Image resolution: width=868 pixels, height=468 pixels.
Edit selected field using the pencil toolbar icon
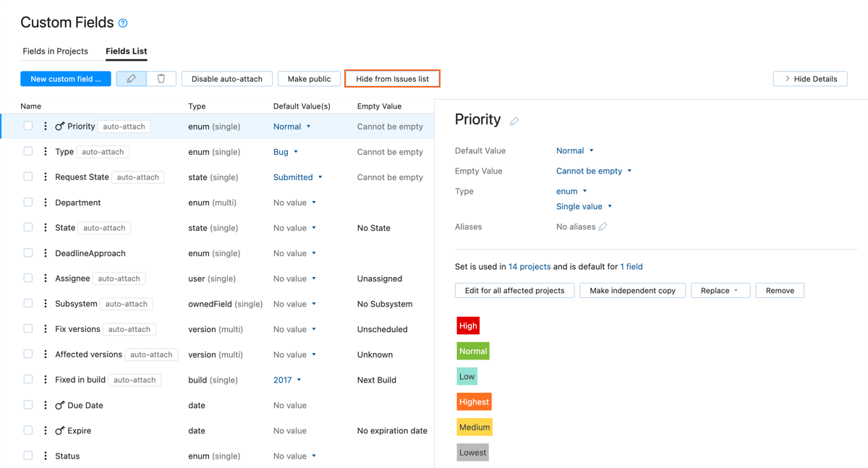132,78
